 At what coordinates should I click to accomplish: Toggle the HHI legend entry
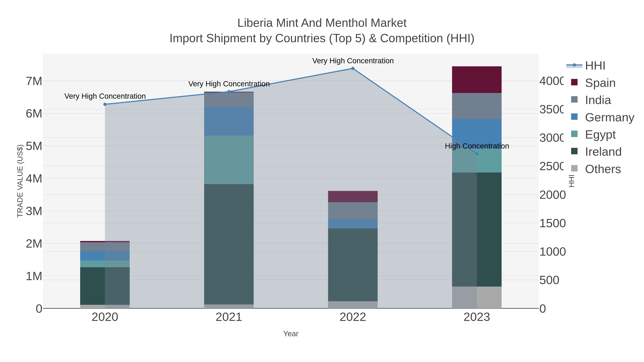(x=586, y=65)
